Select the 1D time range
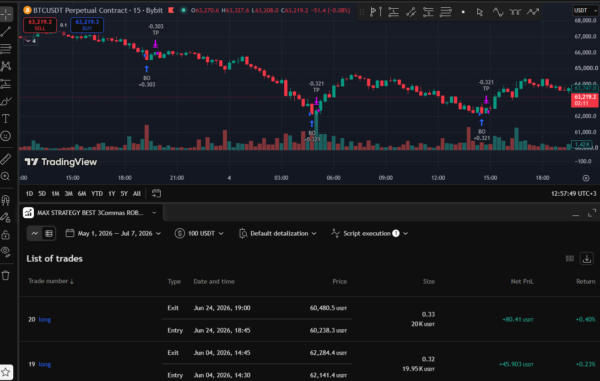600x381 pixels. 29,194
